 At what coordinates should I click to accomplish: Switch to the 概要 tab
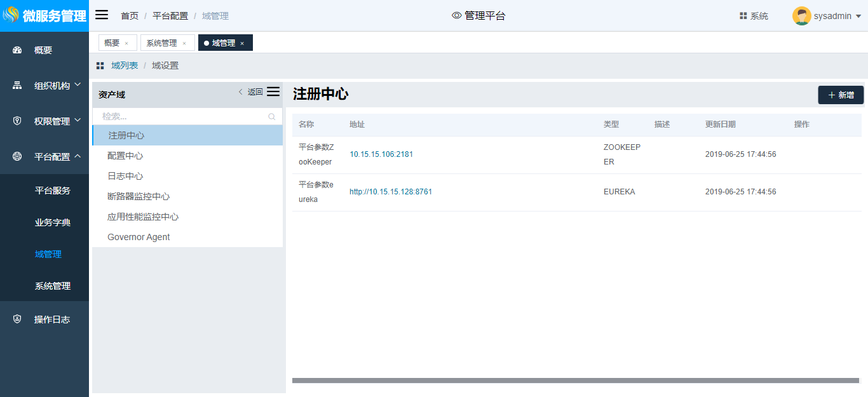pos(112,43)
